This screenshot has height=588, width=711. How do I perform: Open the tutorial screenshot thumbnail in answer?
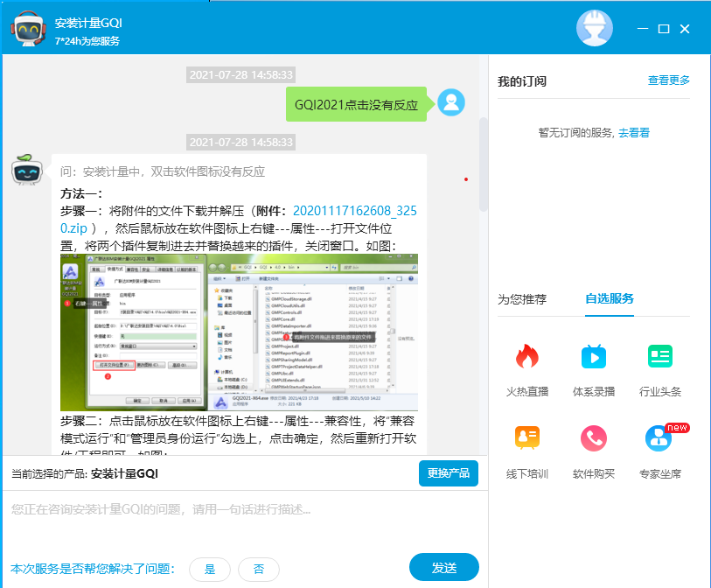point(239,332)
